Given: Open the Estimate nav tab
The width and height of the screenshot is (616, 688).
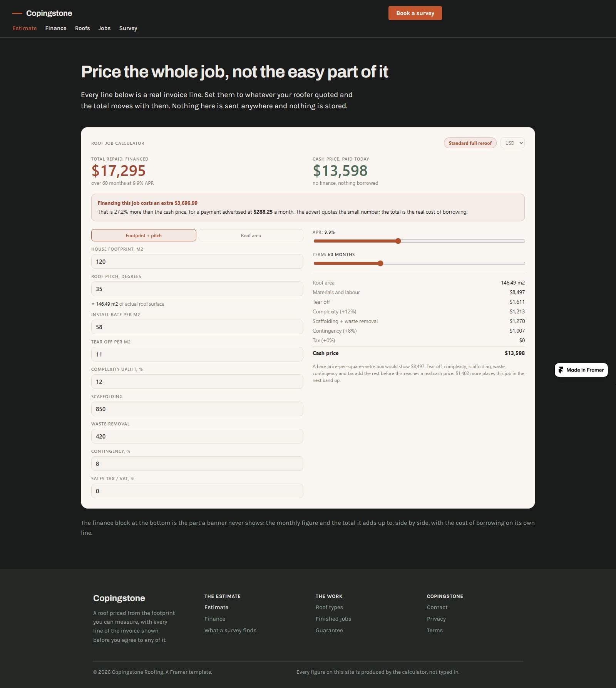Looking at the screenshot, I should 25,28.
